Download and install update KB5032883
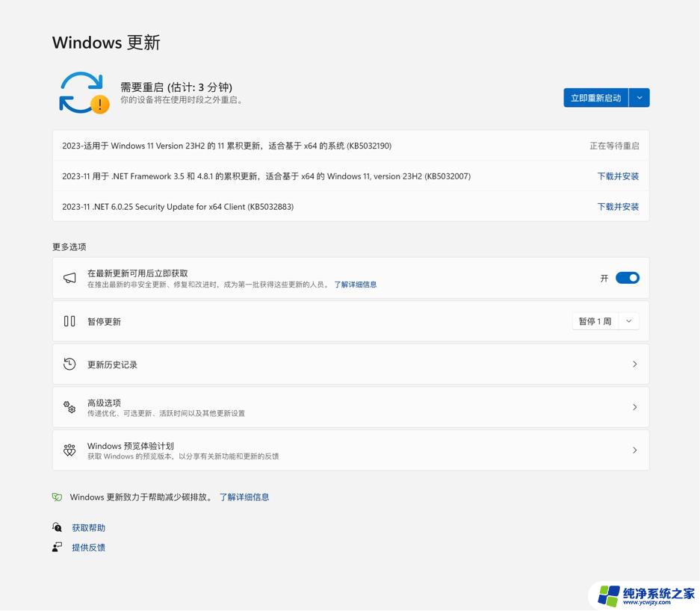The width and height of the screenshot is (700, 611). click(618, 207)
